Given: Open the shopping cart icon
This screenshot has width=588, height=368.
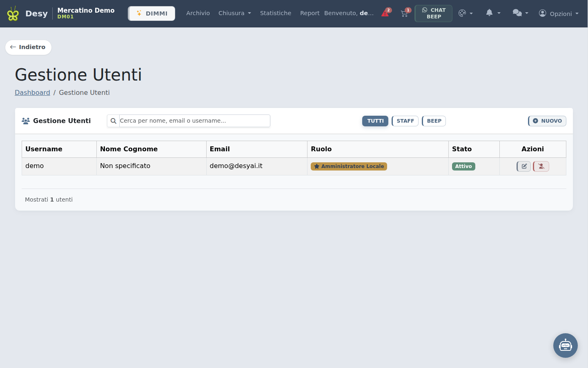Looking at the screenshot, I should (405, 13).
